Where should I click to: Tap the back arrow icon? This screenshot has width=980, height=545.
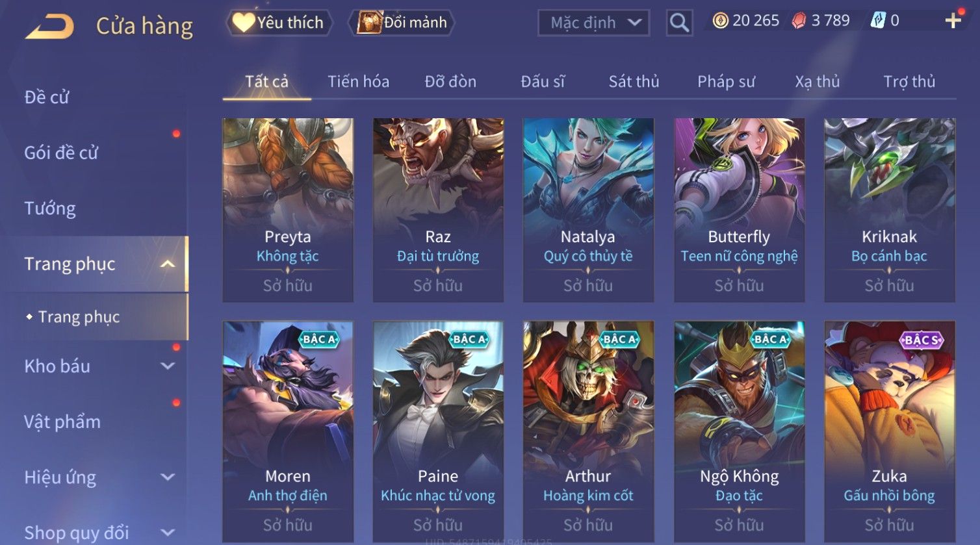click(x=49, y=27)
